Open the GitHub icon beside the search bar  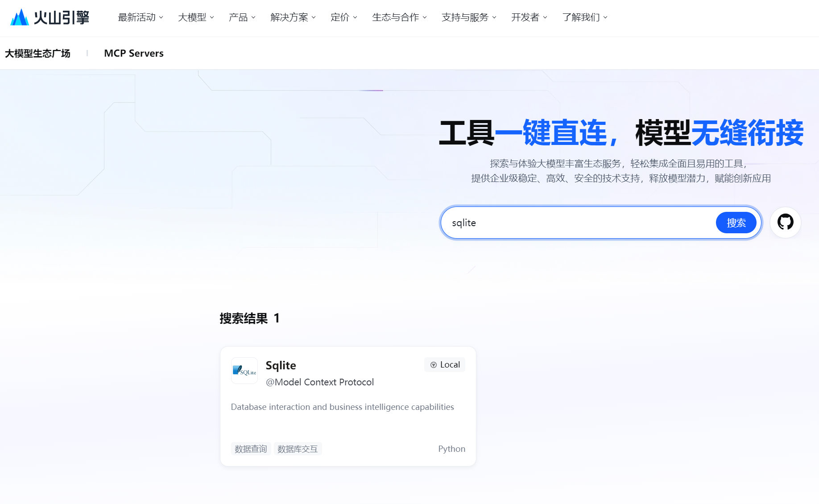point(786,222)
